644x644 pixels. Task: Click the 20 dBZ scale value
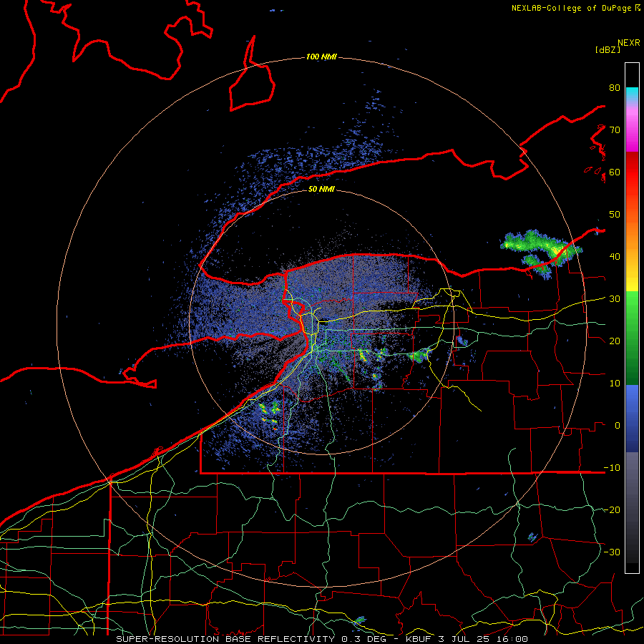(615, 341)
